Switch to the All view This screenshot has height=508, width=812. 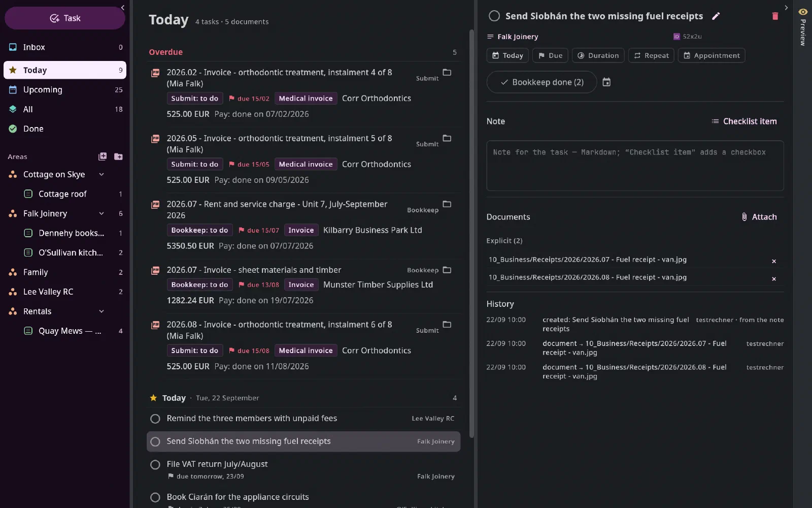(65, 109)
